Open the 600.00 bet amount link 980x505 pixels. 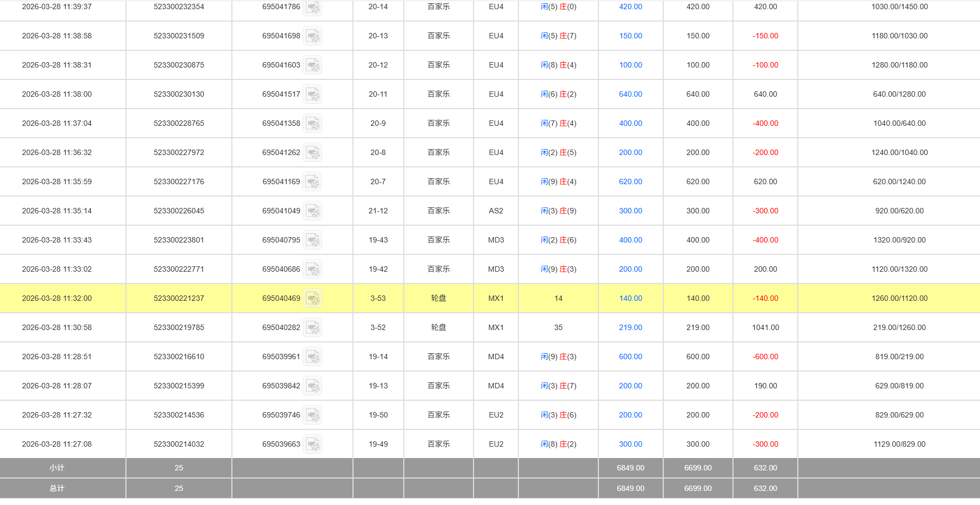(630, 356)
